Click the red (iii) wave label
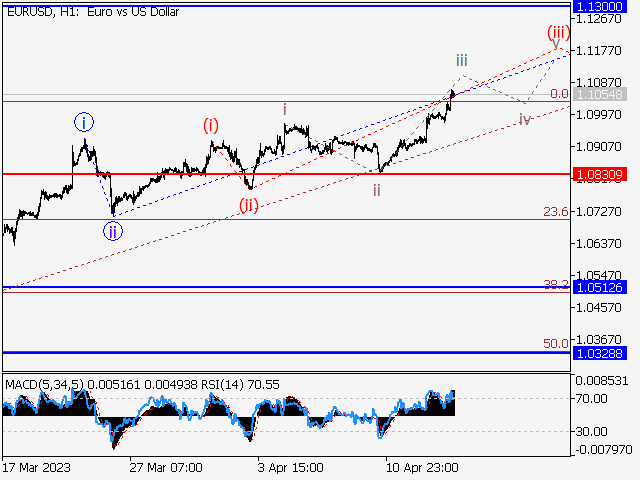The height and width of the screenshot is (480, 640). tap(558, 32)
